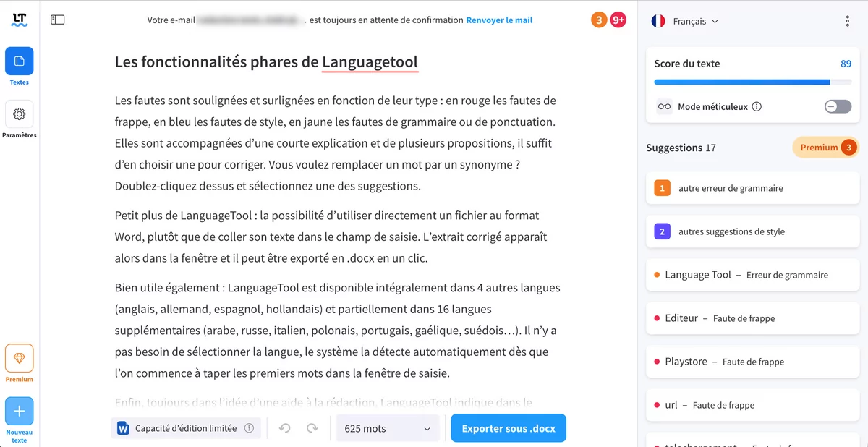Redo the last edit
This screenshot has height=447, width=868.
tap(312, 428)
